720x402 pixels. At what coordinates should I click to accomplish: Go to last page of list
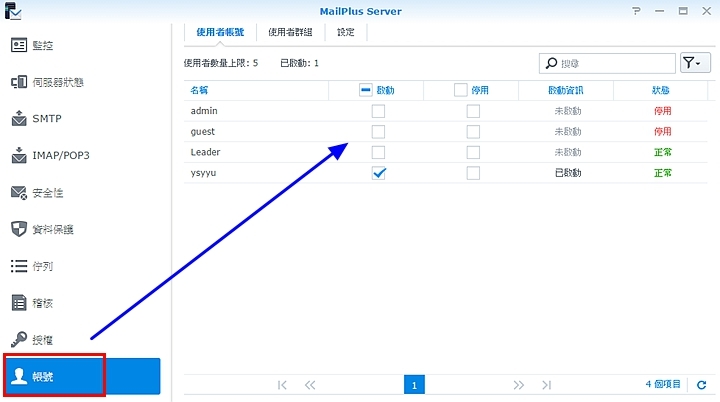coord(546,385)
